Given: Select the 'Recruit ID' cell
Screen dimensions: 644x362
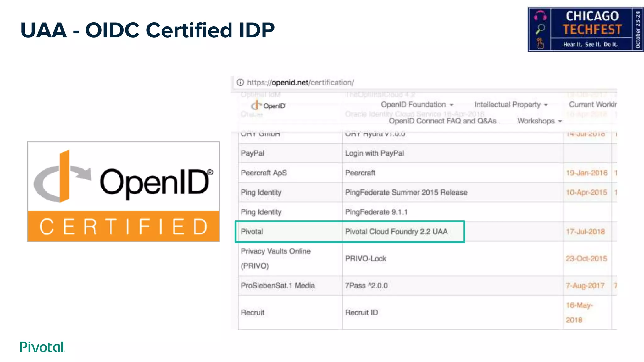Looking at the screenshot, I should (x=453, y=313).
